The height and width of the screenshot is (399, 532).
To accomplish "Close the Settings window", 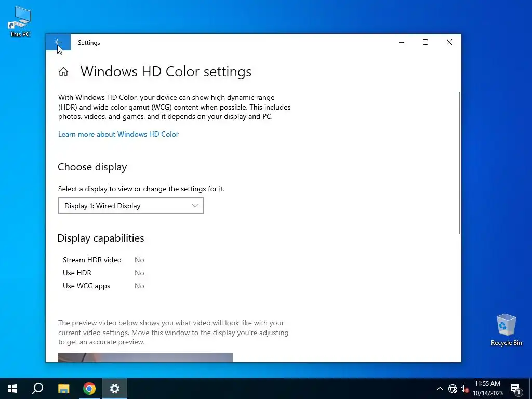I will coord(449,42).
